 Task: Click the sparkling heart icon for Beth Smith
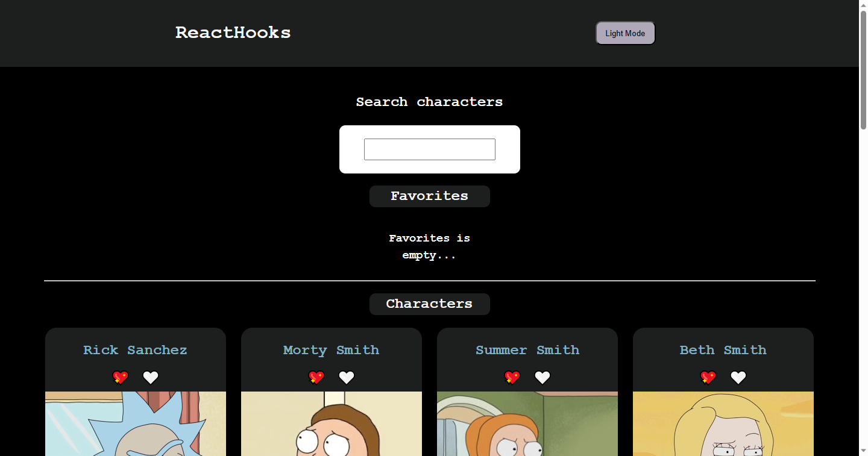[708, 378]
